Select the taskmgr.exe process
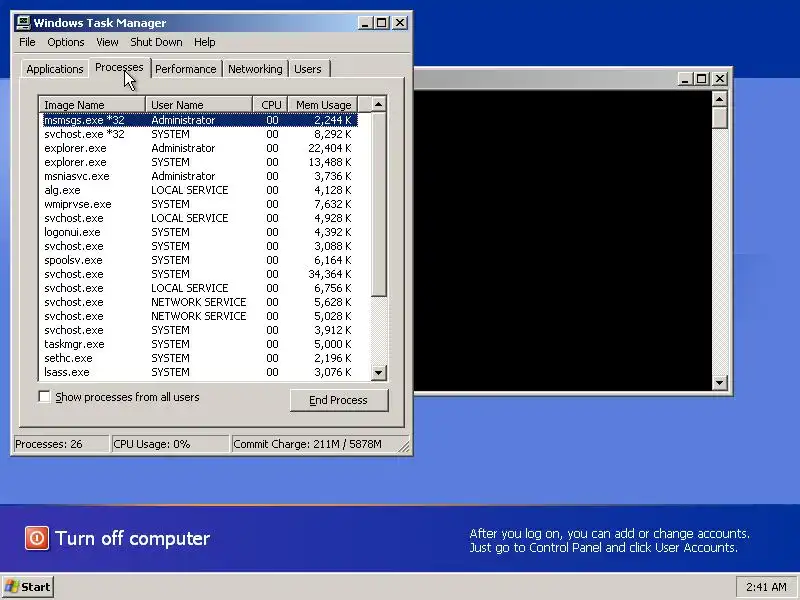This screenshot has width=800, height=600. [x=199, y=344]
